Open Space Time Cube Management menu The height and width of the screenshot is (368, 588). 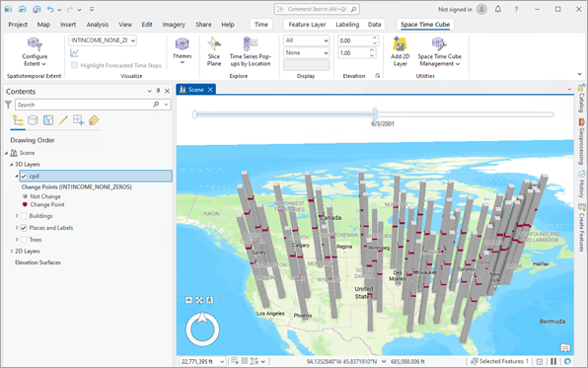pyautogui.click(x=439, y=51)
